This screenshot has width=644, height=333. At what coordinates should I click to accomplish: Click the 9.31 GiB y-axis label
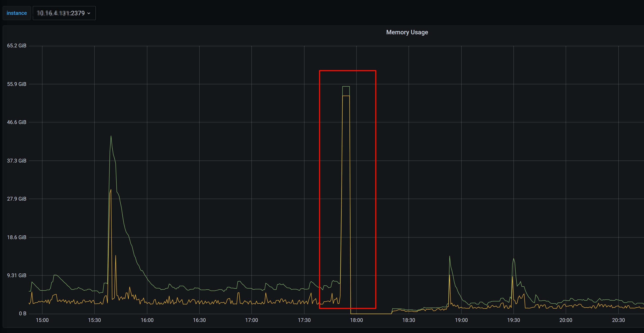pyautogui.click(x=17, y=275)
